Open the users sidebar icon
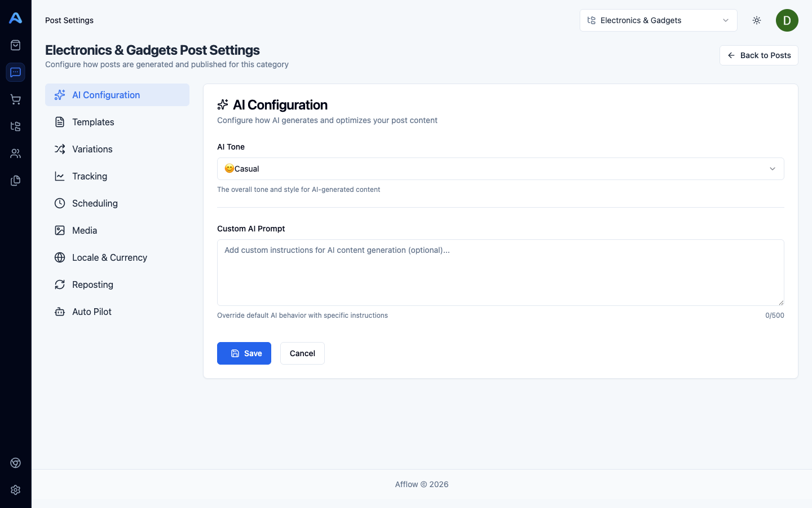 16,154
